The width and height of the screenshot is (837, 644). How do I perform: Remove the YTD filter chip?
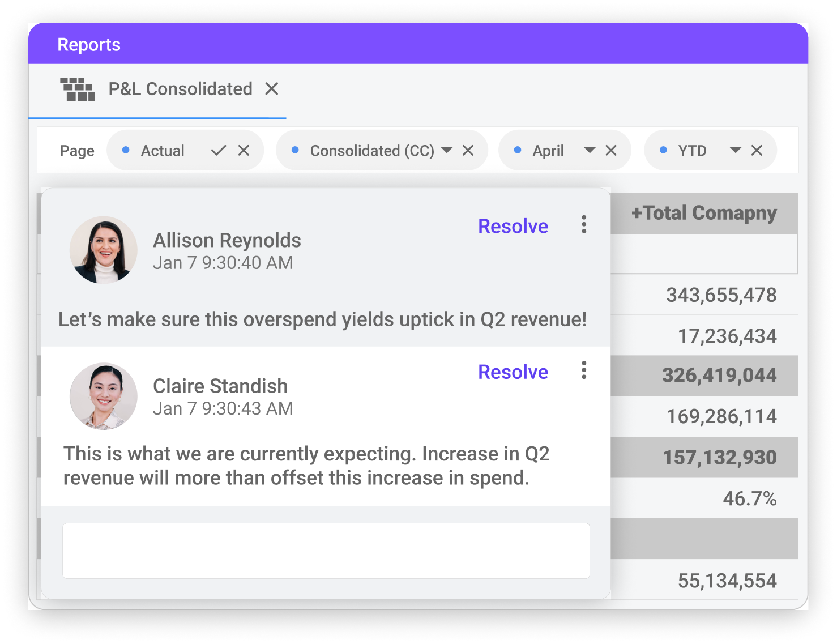[757, 151]
